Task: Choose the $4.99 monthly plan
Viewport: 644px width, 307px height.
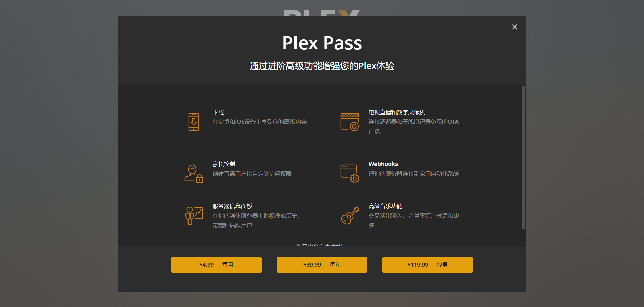Action: (216, 265)
